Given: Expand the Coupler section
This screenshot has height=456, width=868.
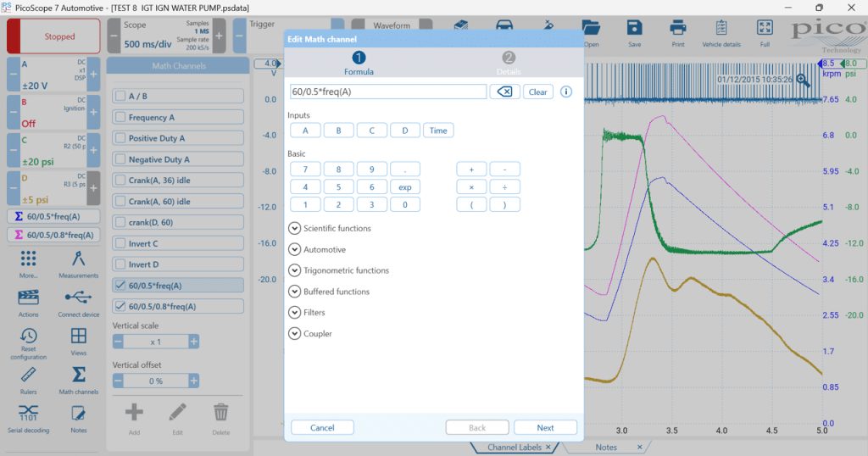Looking at the screenshot, I should [294, 333].
